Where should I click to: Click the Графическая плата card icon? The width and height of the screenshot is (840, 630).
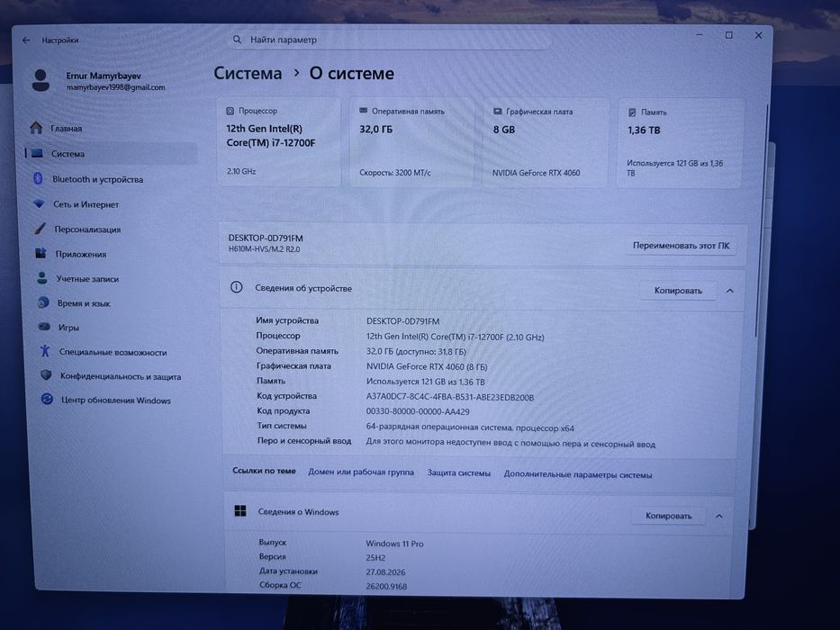click(x=497, y=112)
